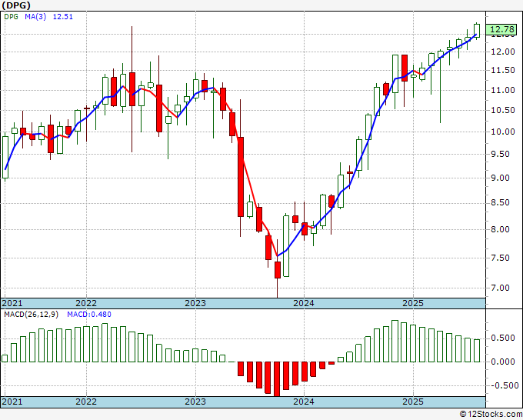
Task: Click the MACD(26,12,9) indicator label
Action: pos(31,315)
